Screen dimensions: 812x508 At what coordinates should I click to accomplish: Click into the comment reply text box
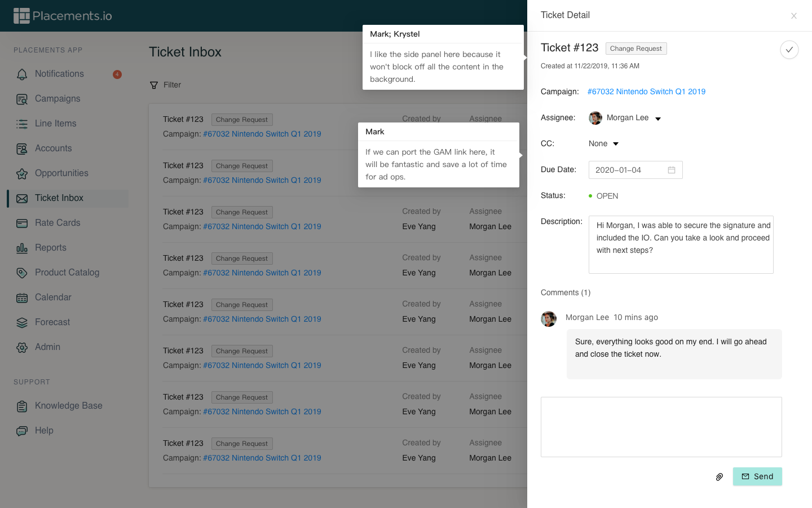coord(661,427)
